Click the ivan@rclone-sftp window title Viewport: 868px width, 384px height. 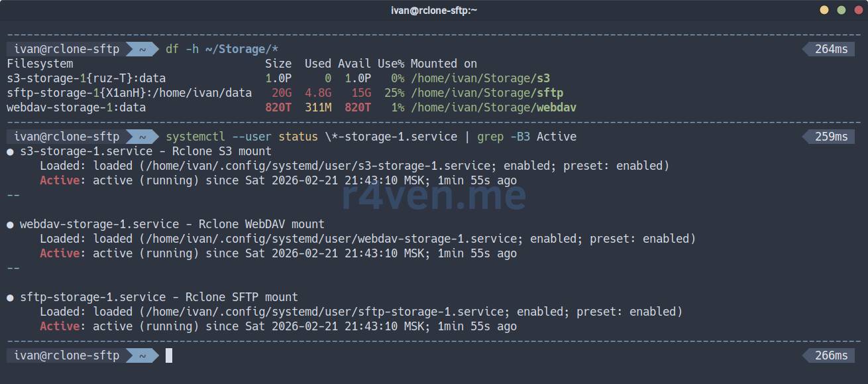click(x=434, y=10)
